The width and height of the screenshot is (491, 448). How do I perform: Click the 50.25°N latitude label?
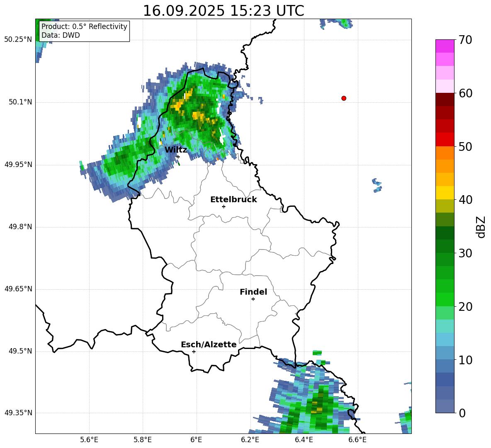18,40
